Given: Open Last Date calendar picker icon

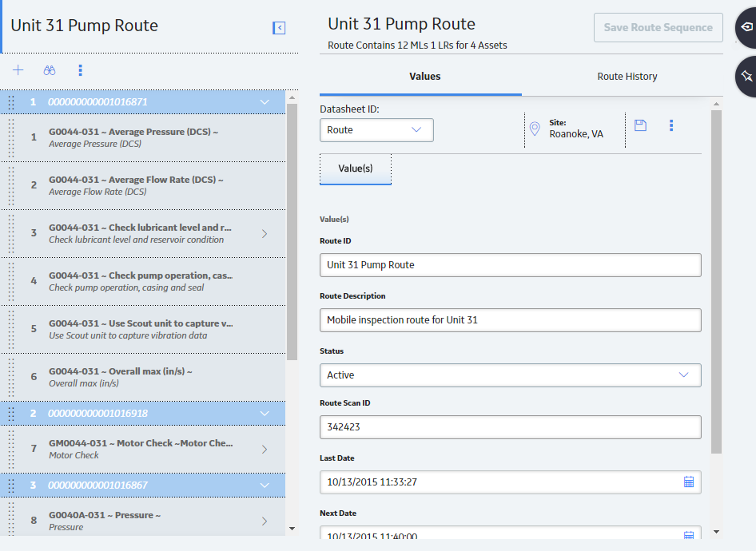Looking at the screenshot, I should [689, 482].
